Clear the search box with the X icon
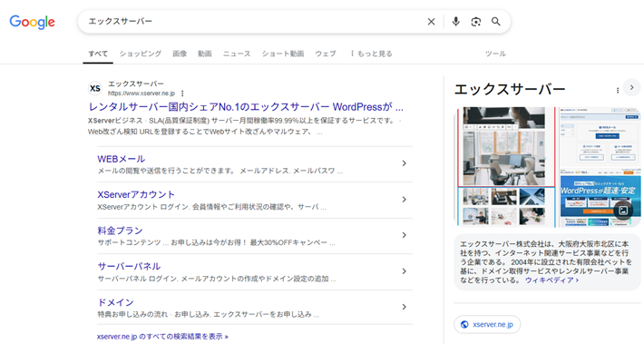This screenshot has width=644, height=344. click(431, 22)
